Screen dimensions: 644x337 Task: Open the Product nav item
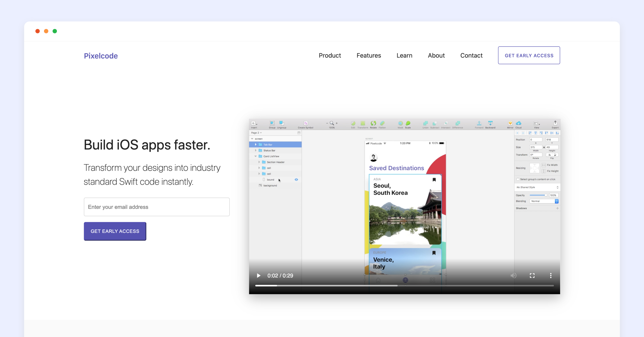tap(330, 55)
